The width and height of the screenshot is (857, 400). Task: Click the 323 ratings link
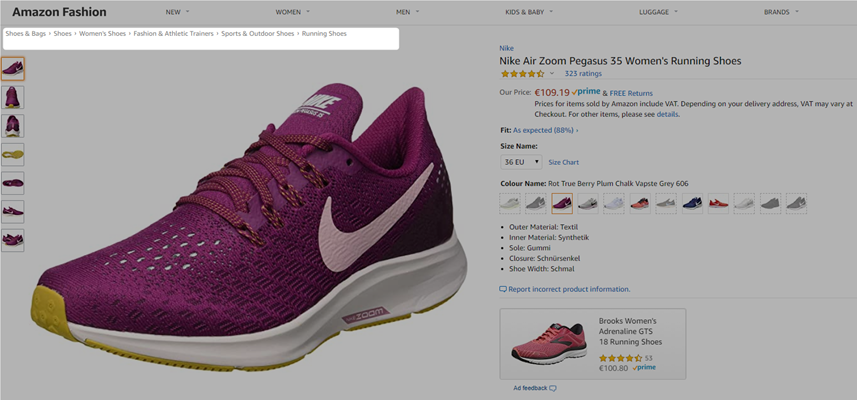583,74
